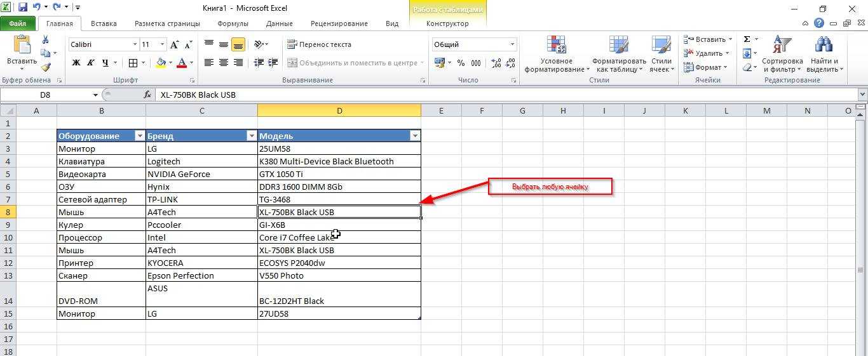The width and height of the screenshot is (868, 356).
Task: Click the increase decimal places icon
Action: (496, 63)
